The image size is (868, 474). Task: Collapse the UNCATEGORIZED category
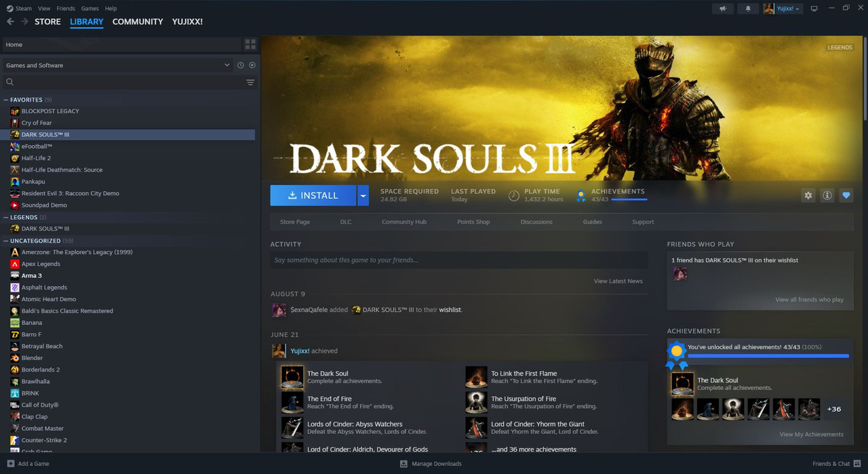pyautogui.click(x=6, y=241)
